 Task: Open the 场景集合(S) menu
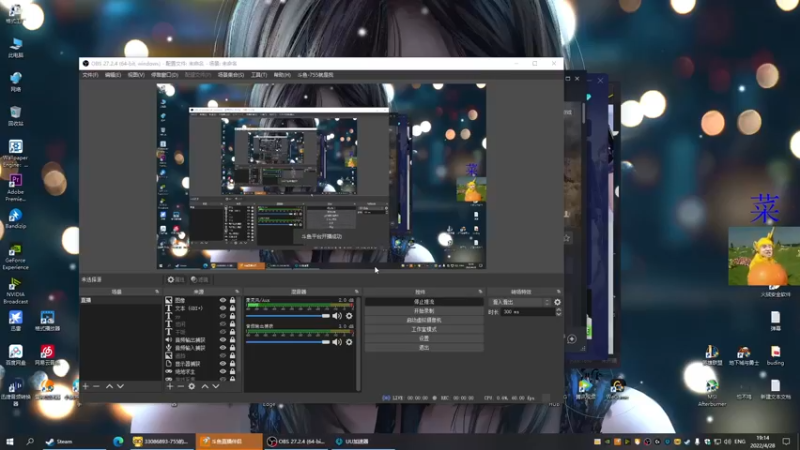click(231, 75)
